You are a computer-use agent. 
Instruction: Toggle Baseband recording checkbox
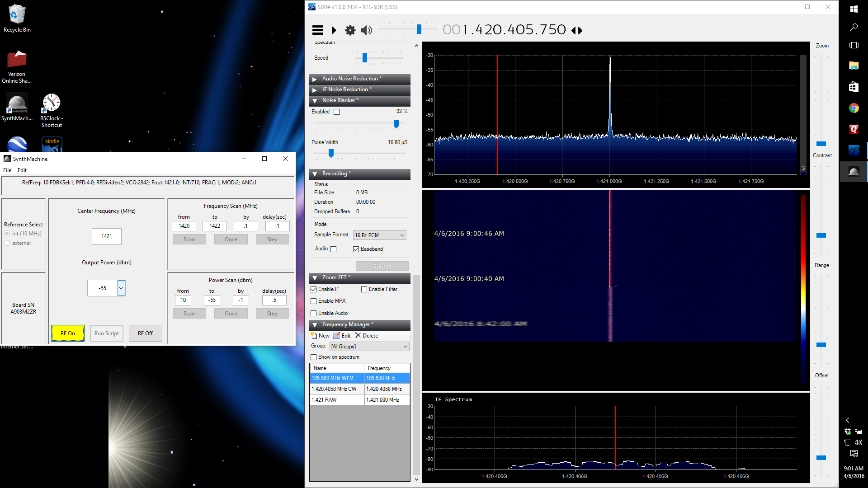pos(356,249)
